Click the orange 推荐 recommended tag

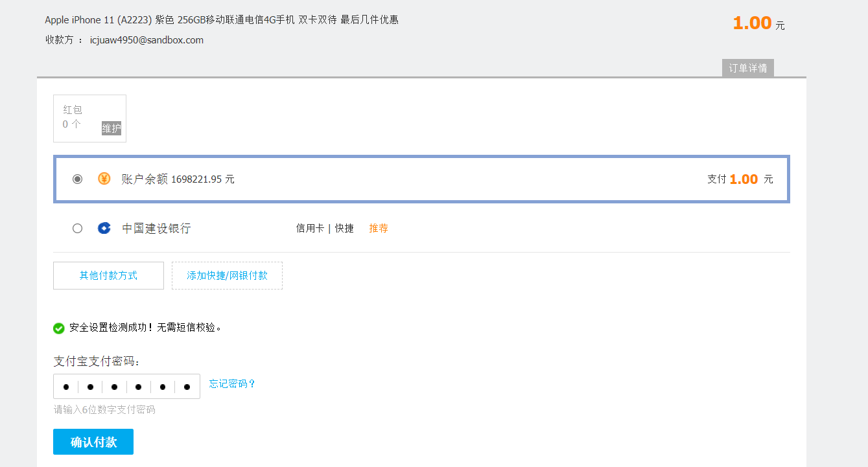tap(379, 229)
